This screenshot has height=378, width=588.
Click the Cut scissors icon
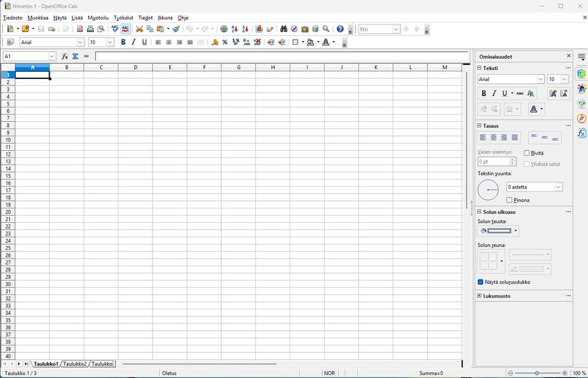click(140, 29)
